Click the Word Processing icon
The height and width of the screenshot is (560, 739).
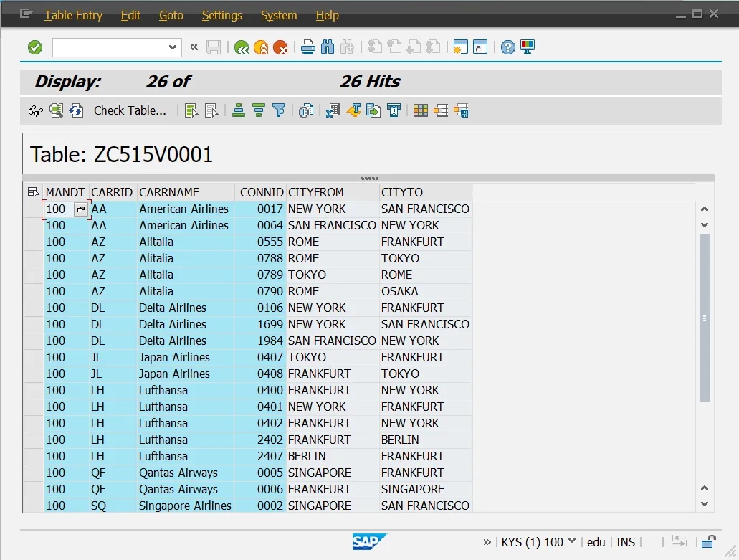pyautogui.click(x=353, y=110)
